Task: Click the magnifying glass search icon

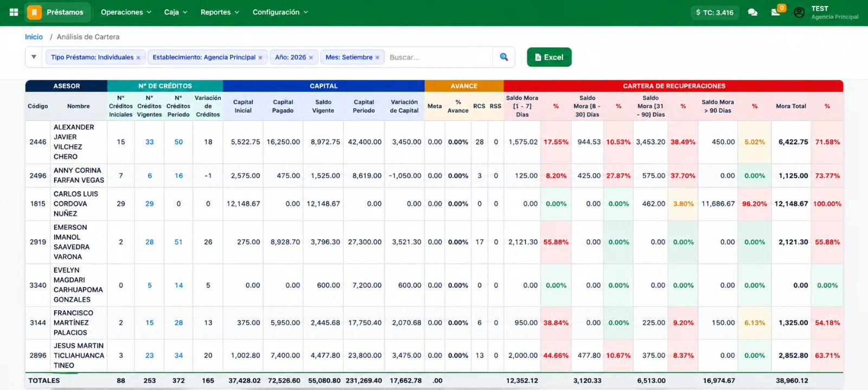Action: [x=504, y=57]
